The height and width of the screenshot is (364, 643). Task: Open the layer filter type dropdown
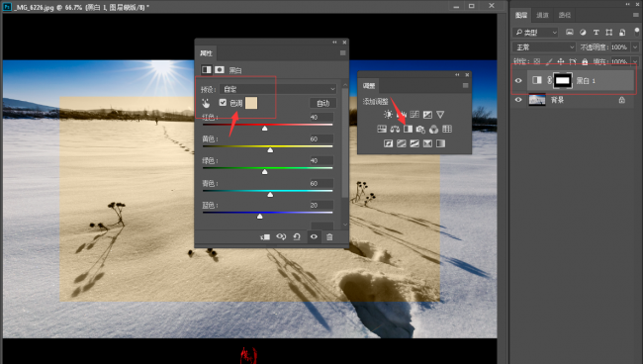point(535,32)
